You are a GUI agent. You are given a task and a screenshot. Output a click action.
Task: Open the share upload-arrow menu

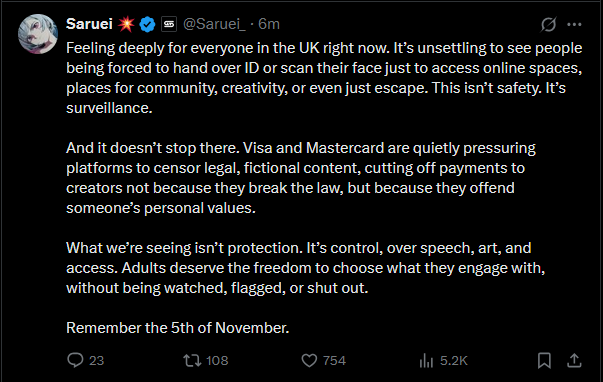[x=574, y=360]
